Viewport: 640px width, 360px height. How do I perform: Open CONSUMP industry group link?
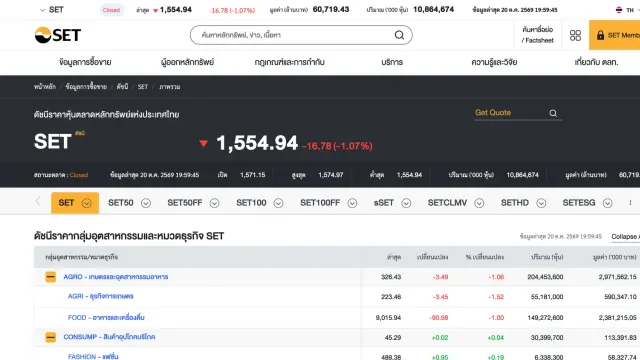click(x=109, y=337)
